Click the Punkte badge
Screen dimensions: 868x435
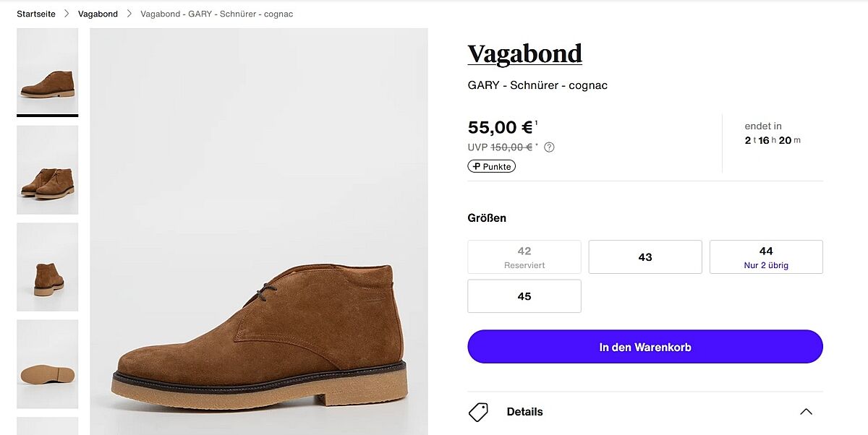(x=492, y=166)
